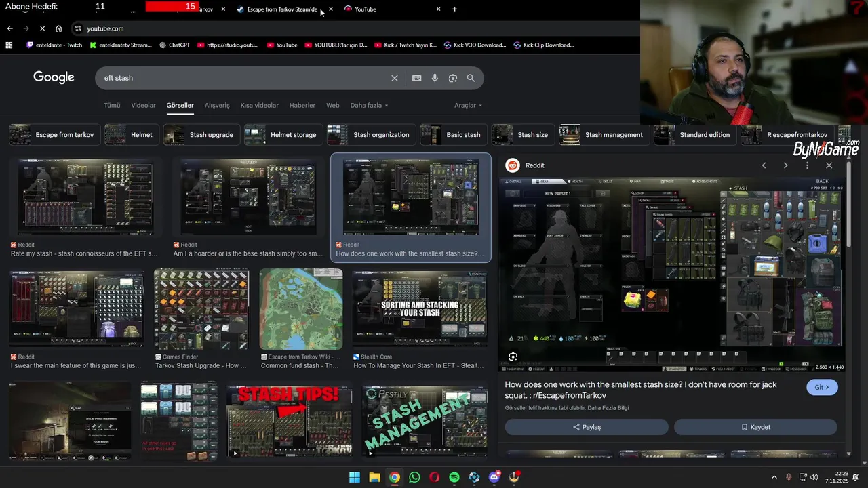Show hidden system tray icons
The image size is (868, 488).
pyautogui.click(x=774, y=477)
